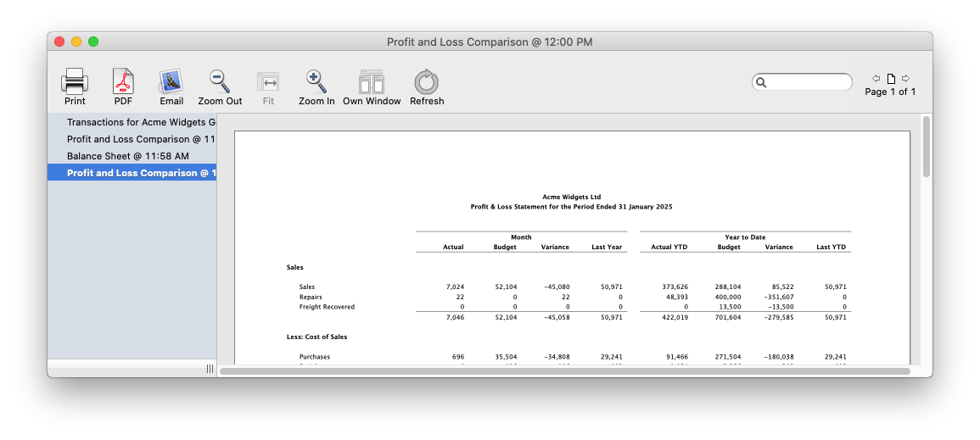Click Purchases Actual YTD 91,466
The height and width of the screenshot is (440, 980).
click(x=677, y=357)
